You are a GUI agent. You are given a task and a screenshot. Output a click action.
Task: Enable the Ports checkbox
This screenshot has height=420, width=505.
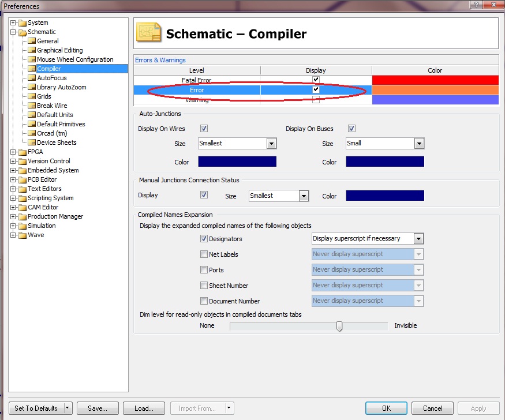pos(204,269)
